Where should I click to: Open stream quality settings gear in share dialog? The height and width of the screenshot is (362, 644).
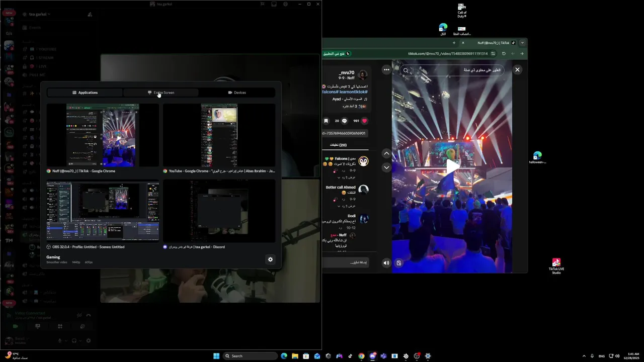(x=270, y=259)
